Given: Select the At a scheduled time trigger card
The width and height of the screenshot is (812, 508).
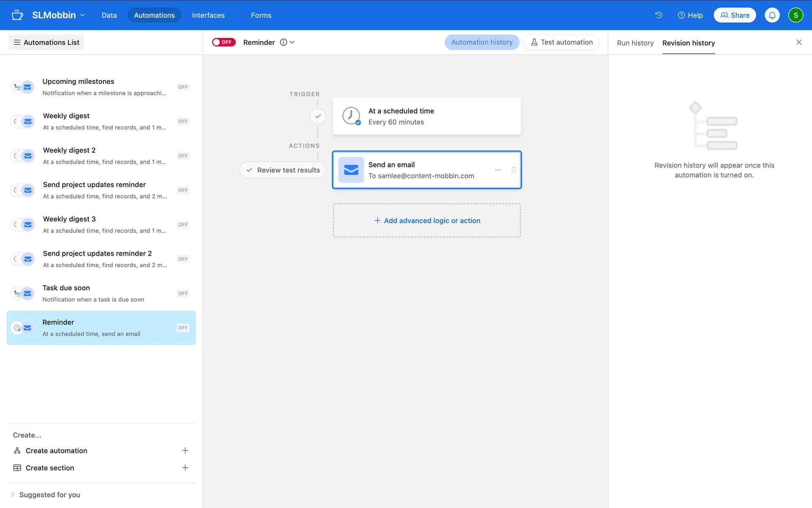Looking at the screenshot, I should (427, 116).
